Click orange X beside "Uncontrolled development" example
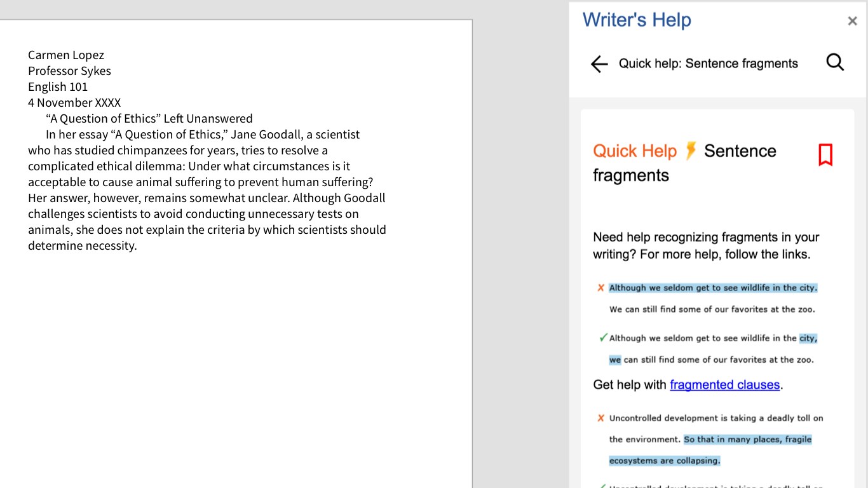 (600, 418)
